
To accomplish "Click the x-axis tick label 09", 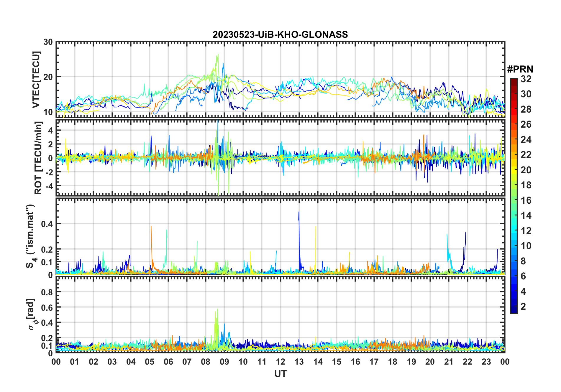I will 224,362.
